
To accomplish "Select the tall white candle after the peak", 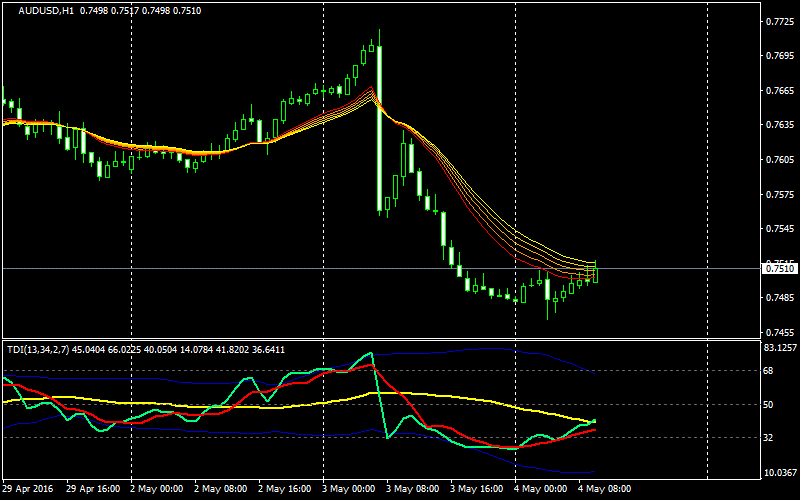I will tap(379, 128).
